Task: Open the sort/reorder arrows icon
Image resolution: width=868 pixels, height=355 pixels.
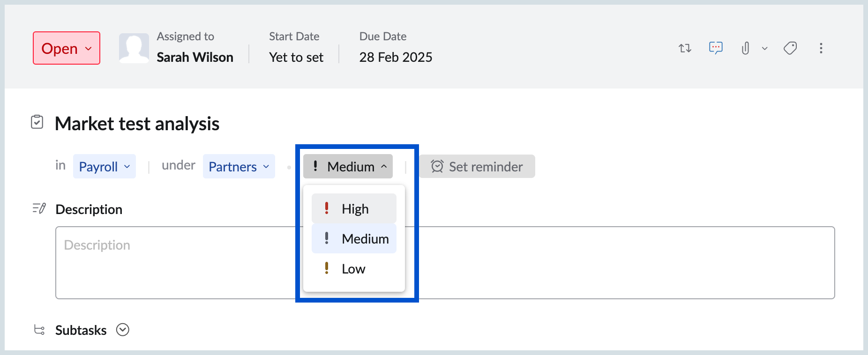Action: click(685, 48)
